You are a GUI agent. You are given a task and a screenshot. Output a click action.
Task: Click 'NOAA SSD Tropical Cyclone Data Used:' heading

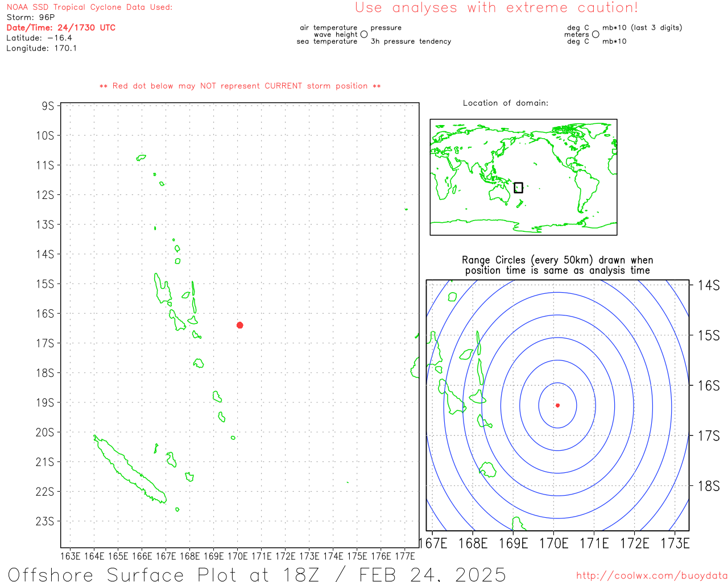(x=89, y=7)
